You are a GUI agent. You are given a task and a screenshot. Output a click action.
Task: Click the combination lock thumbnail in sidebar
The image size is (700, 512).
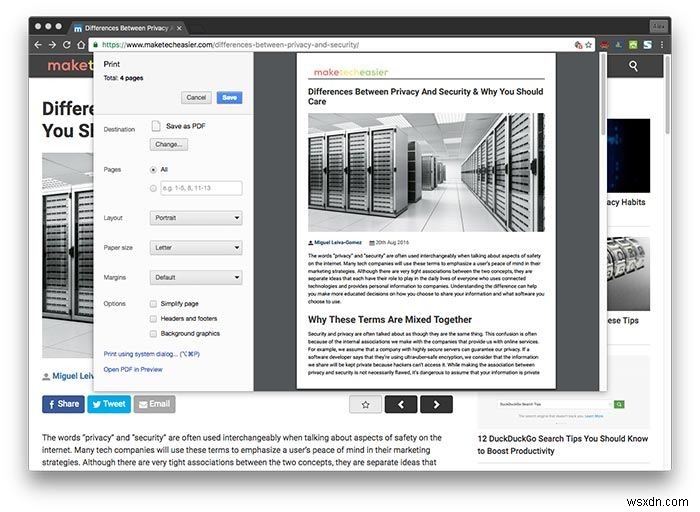(x=628, y=274)
